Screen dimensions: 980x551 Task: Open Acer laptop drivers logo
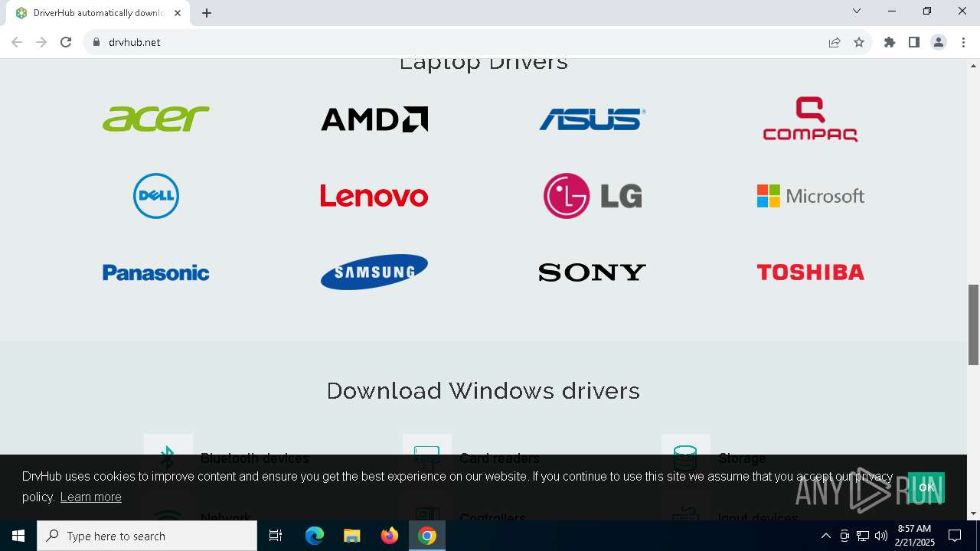coord(156,119)
